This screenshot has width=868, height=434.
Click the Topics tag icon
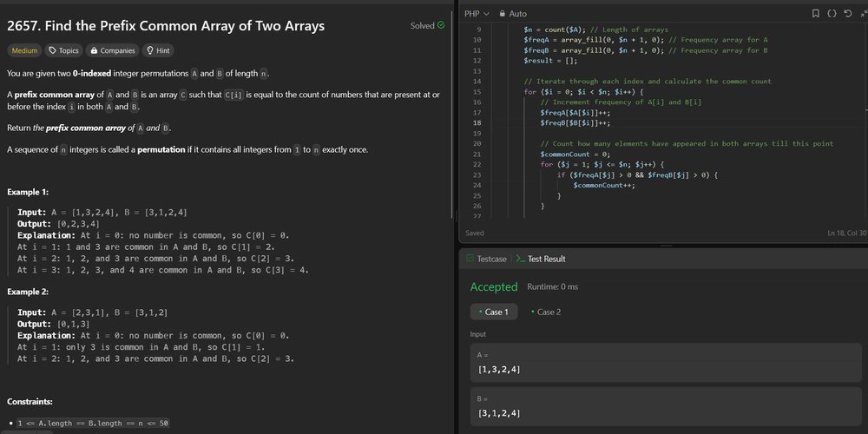point(53,50)
